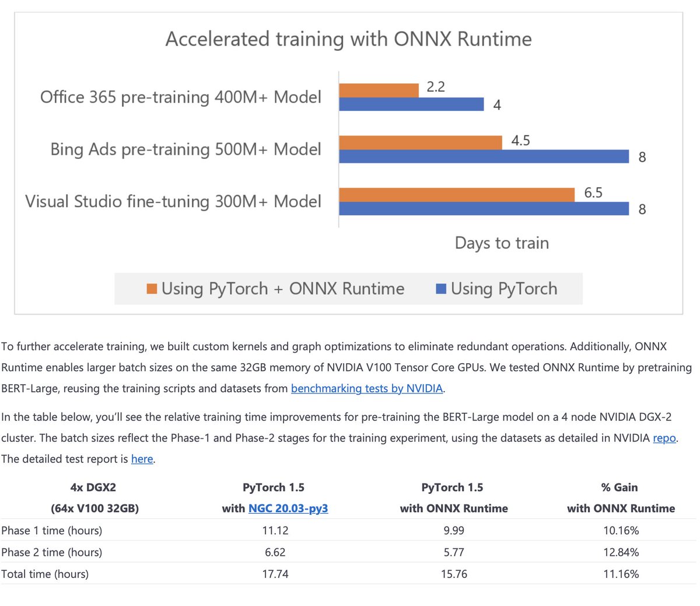
Task: Click the 5.77 table cell
Action: [x=454, y=552]
